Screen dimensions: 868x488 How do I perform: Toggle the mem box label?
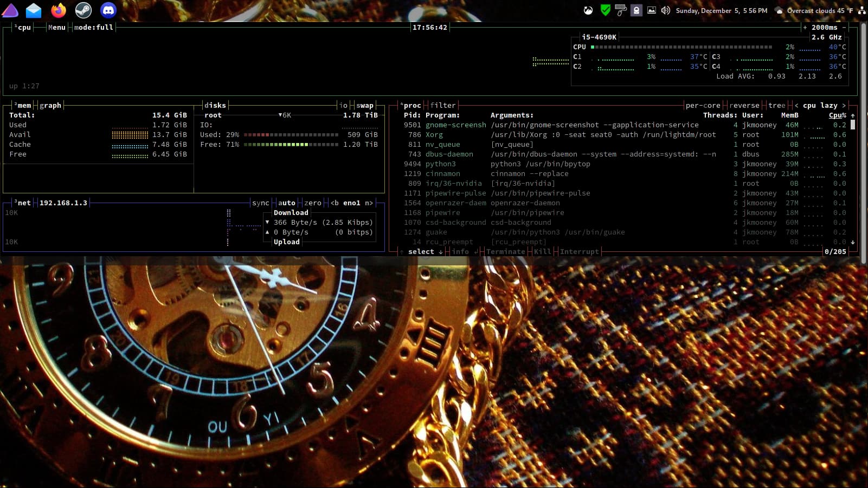tap(23, 105)
